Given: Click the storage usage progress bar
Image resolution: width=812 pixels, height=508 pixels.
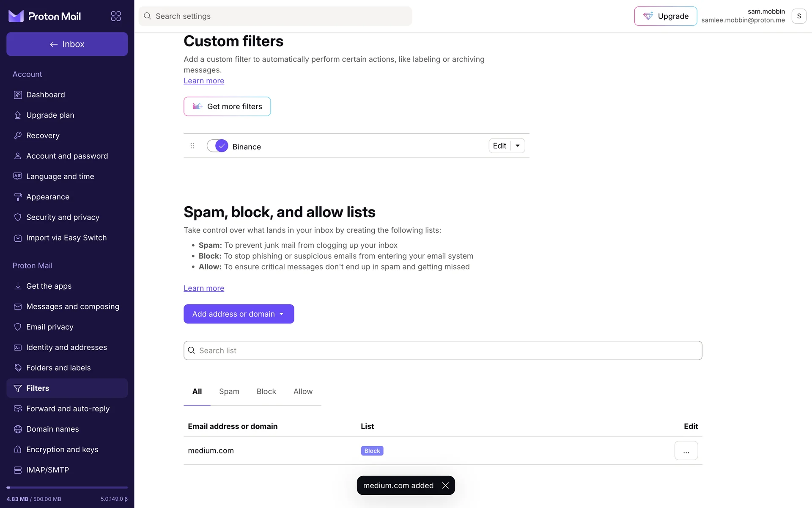Looking at the screenshot, I should click(x=67, y=488).
